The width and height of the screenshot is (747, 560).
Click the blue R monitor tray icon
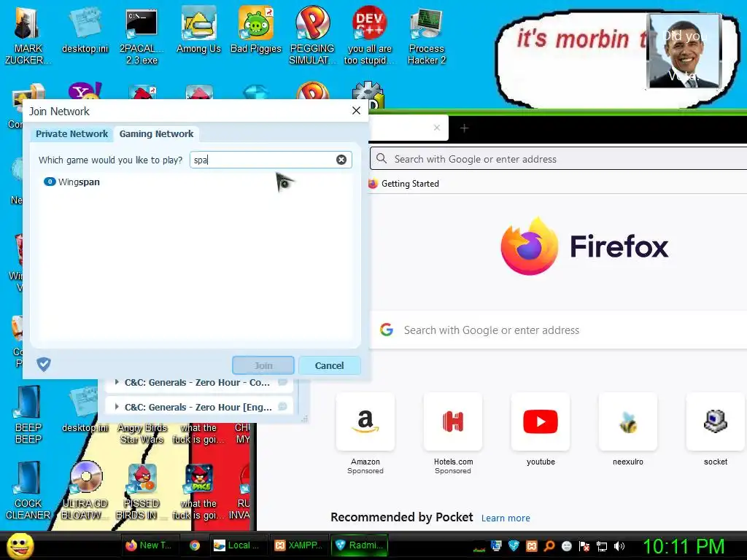click(x=496, y=545)
